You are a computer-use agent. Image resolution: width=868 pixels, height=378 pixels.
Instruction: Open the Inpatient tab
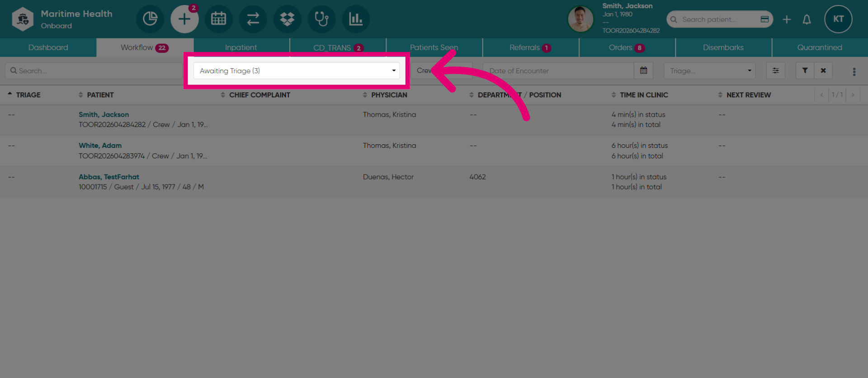[x=241, y=47]
